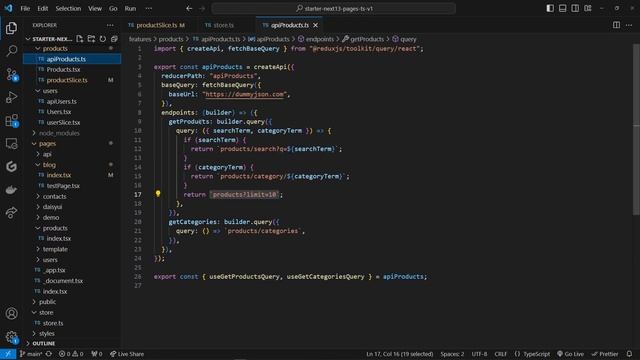Screen dimensions: 640x360
Task: Open the Search view icon
Action: (11, 51)
